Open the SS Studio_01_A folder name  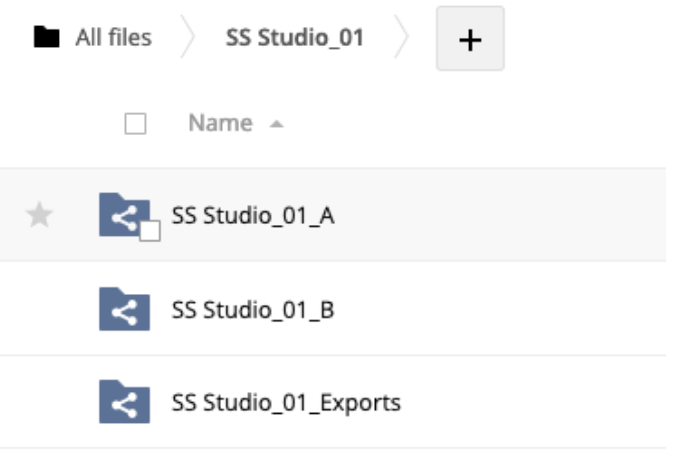point(253,215)
